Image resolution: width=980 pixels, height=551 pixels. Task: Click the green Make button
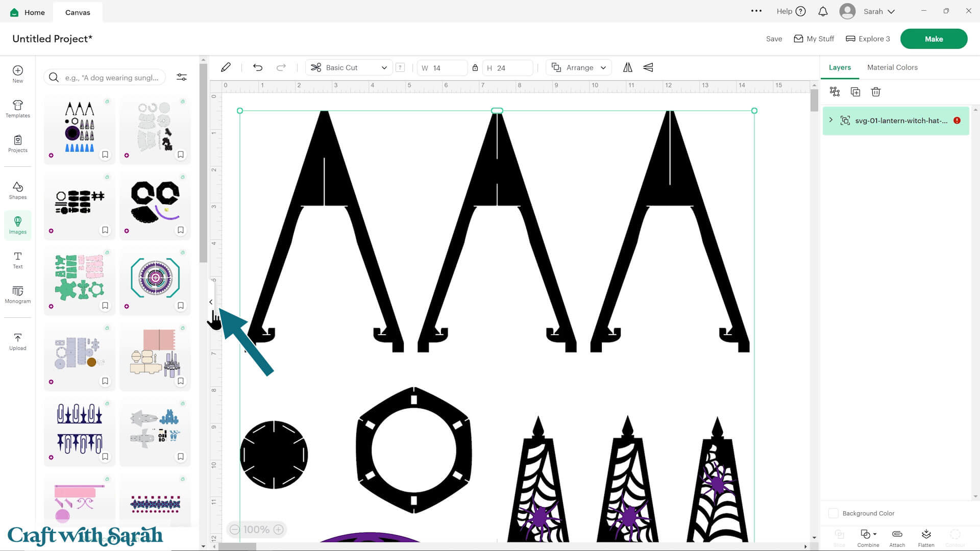click(x=933, y=39)
